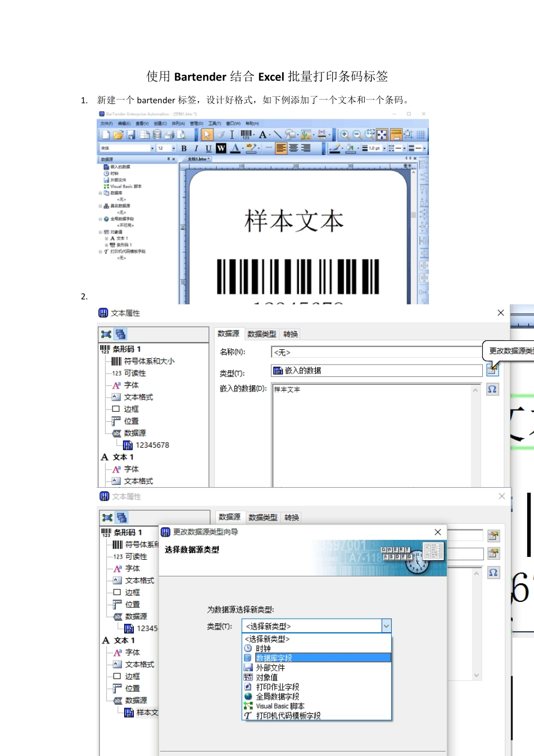The width and height of the screenshot is (534, 756).
Task: Select 数据源 tab in upper dialog
Action: [x=228, y=334]
